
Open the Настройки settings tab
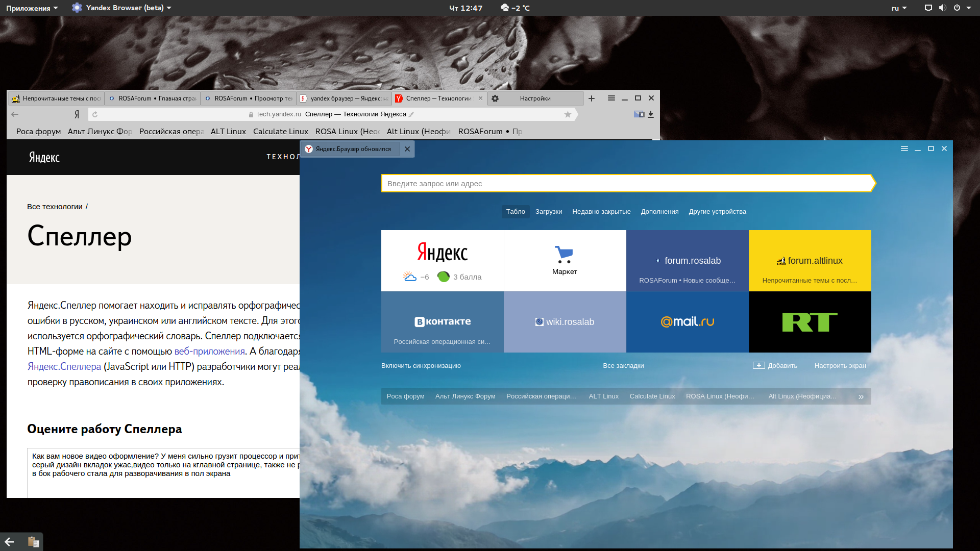pos(535,98)
